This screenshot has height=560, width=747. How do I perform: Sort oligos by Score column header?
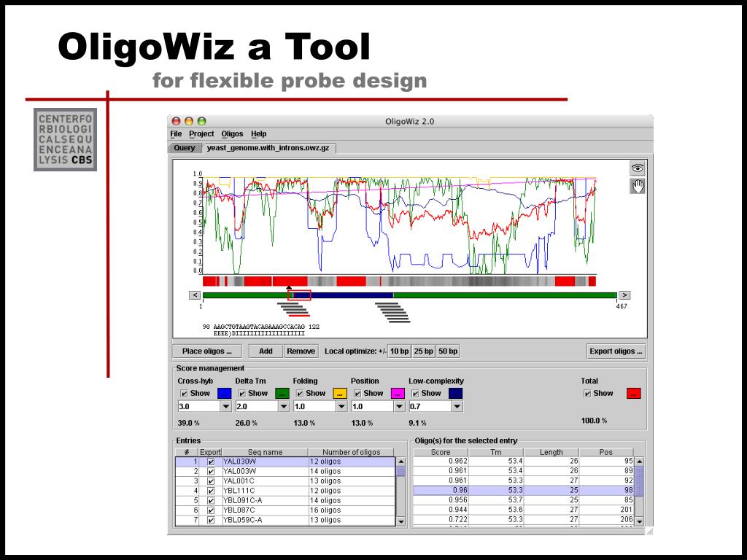click(440, 452)
